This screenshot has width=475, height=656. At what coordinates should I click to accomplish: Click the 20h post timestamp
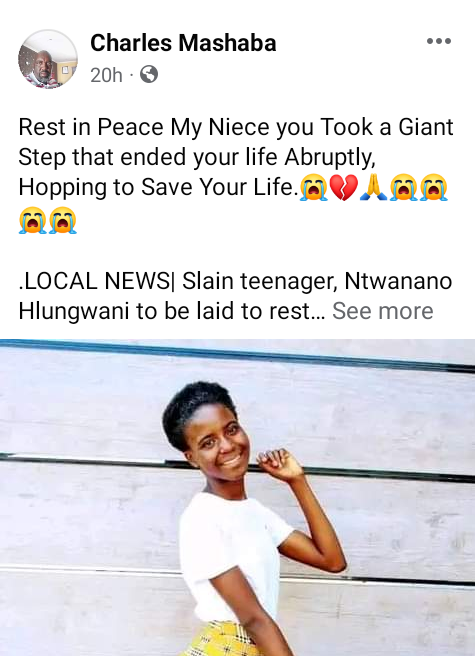[106, 75]
